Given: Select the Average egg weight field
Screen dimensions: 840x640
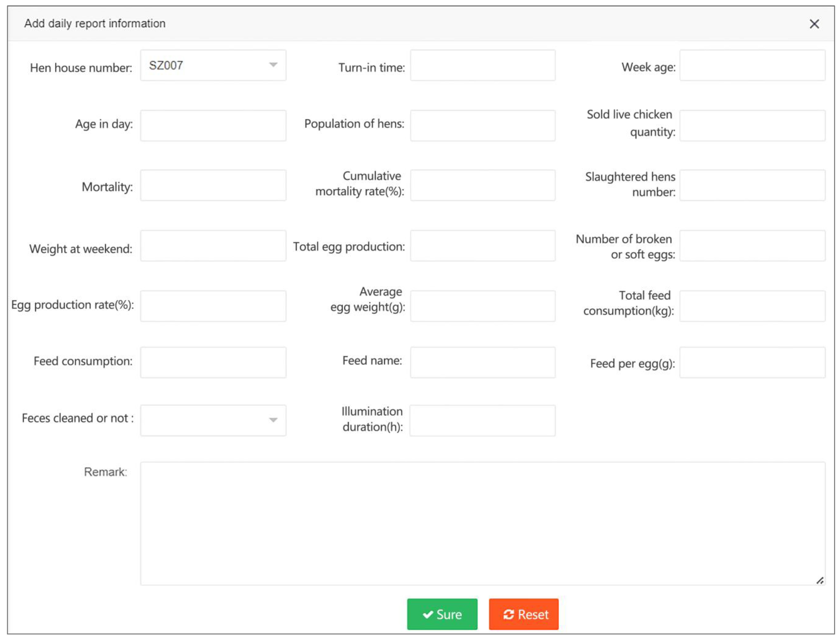Looking at the screenshot, I should point(483,306).
